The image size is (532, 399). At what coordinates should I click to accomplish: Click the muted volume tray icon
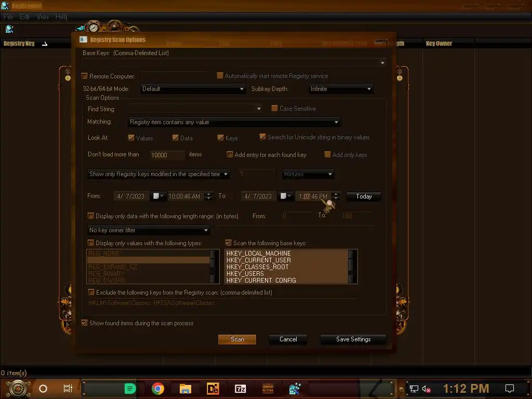point(426,389)
